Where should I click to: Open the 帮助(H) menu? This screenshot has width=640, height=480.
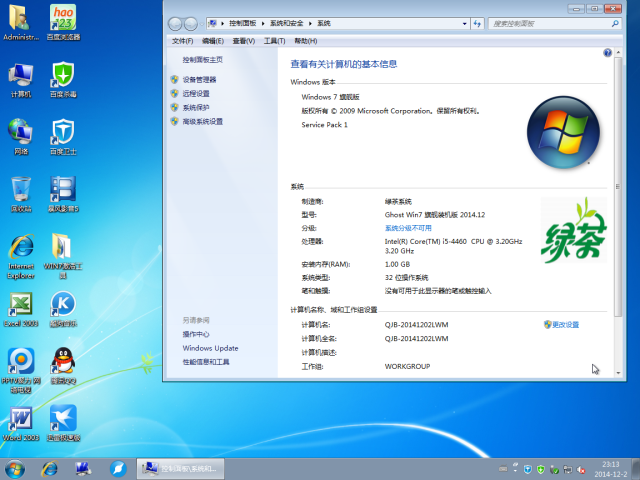(306, 41)
